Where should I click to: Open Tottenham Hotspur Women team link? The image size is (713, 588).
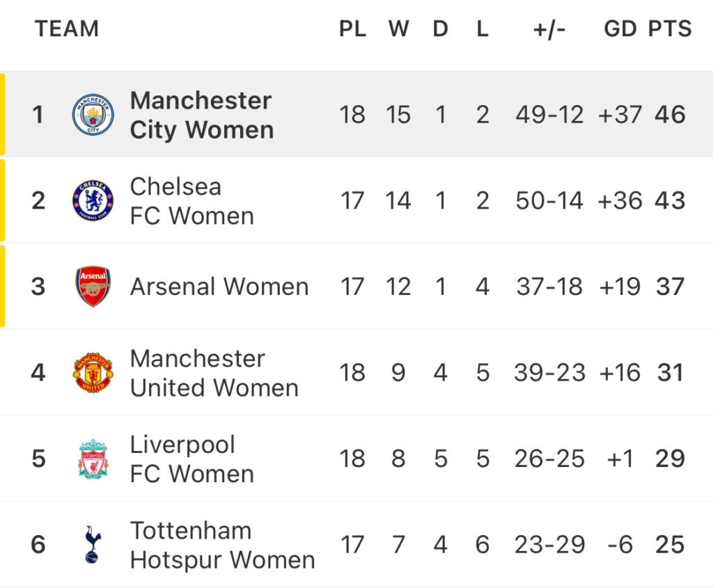point(222,545)
